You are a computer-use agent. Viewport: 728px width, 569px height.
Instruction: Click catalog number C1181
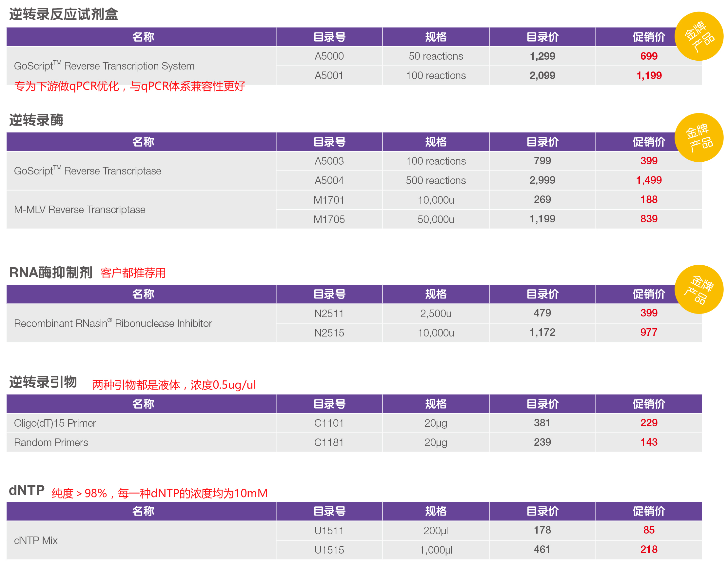click(329, 442)
